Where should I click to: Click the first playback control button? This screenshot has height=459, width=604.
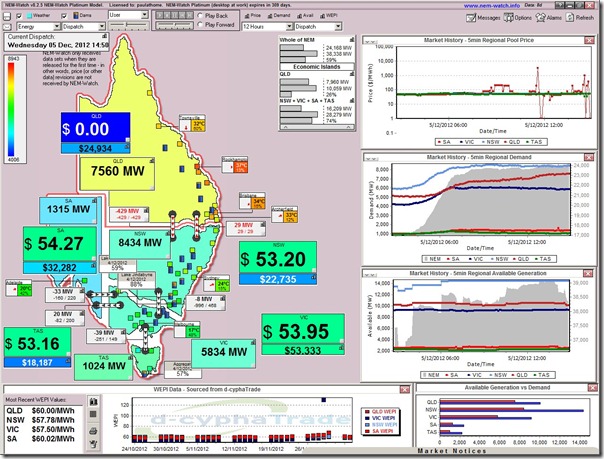159,15
